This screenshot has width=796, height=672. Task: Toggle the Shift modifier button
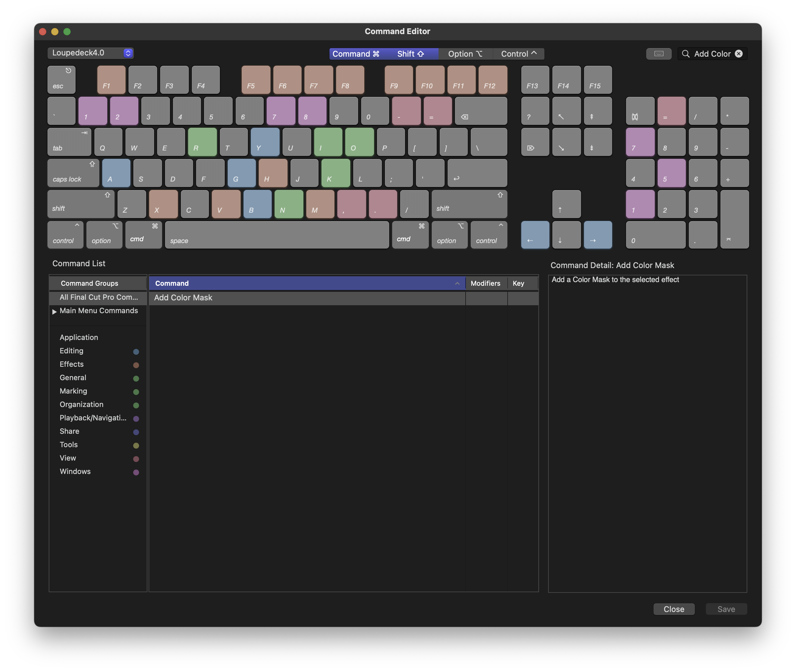[410, 54]
